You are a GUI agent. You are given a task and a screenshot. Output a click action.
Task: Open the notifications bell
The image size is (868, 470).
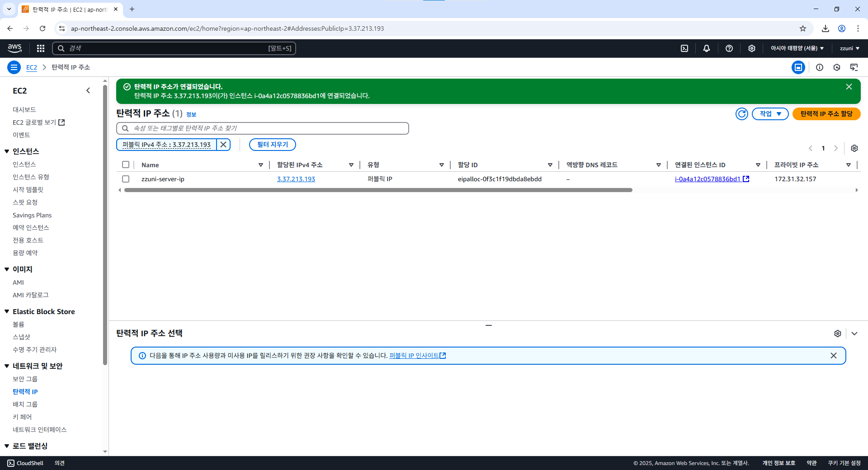(707, 48)
